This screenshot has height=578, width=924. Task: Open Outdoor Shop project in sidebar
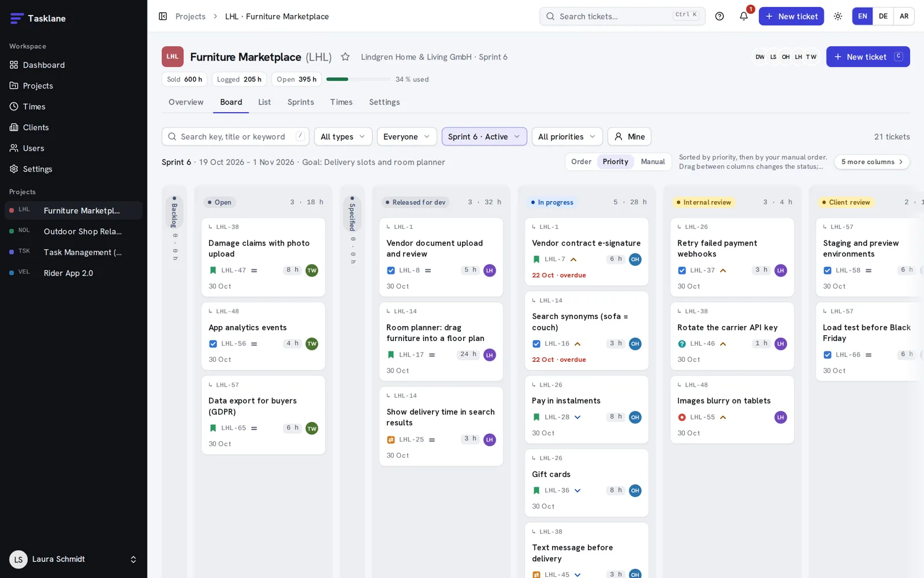tap(73, 231)
